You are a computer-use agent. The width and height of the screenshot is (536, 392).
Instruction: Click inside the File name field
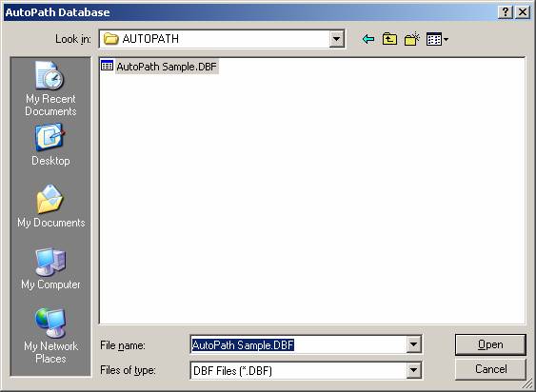pyautogui.click(x=298, y=344)
